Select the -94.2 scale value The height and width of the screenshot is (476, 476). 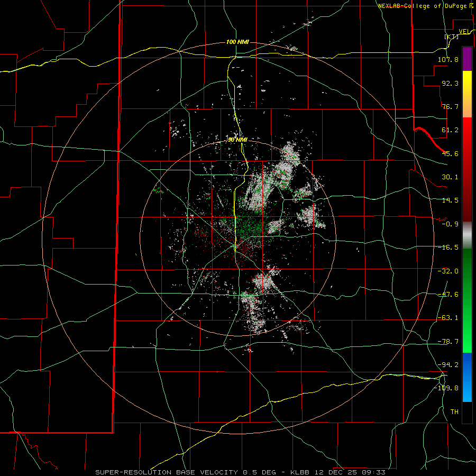pyautogui.click(x=448, y=364)
